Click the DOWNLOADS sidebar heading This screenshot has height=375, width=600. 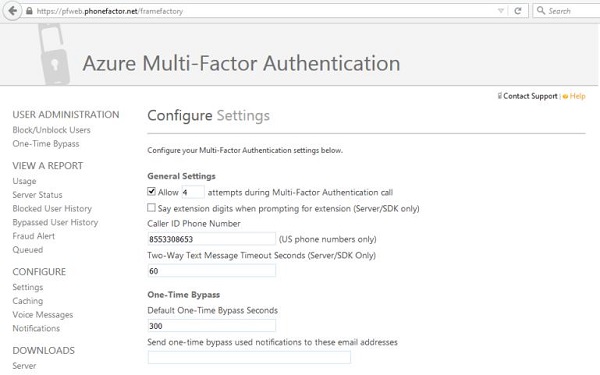tap(44, 351)
